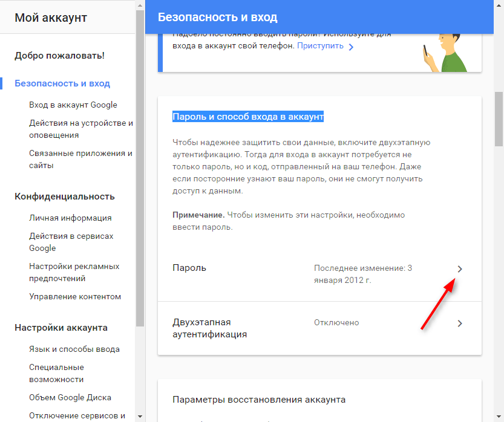Open Отключение сервисов и sidebar link

[x=77, y=415]
